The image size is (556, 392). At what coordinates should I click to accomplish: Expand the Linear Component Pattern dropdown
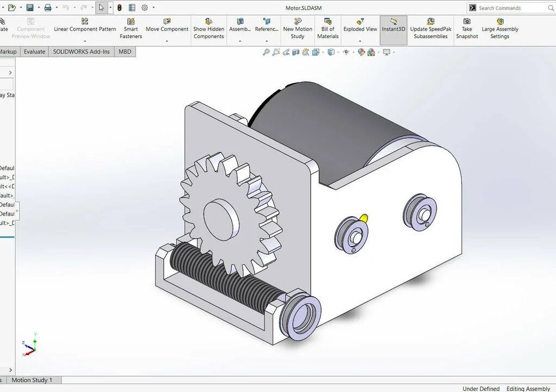pyautogui.click(x=84, y=42)
